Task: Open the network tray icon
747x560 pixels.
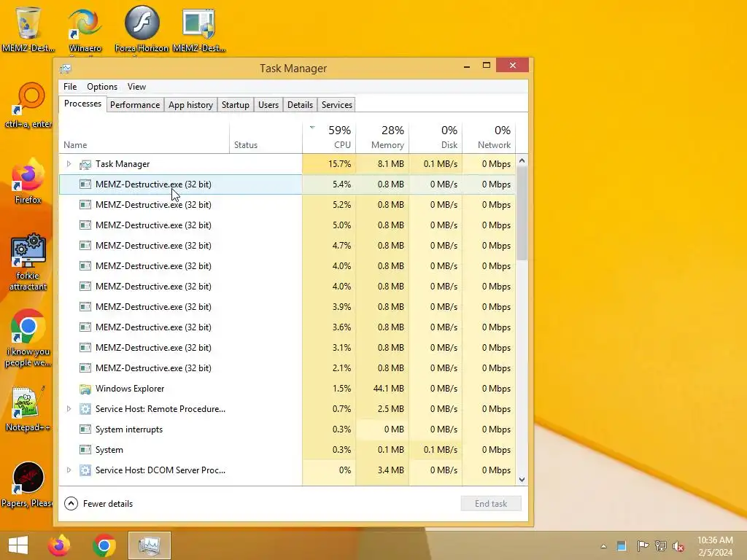Action: point(661,545)
